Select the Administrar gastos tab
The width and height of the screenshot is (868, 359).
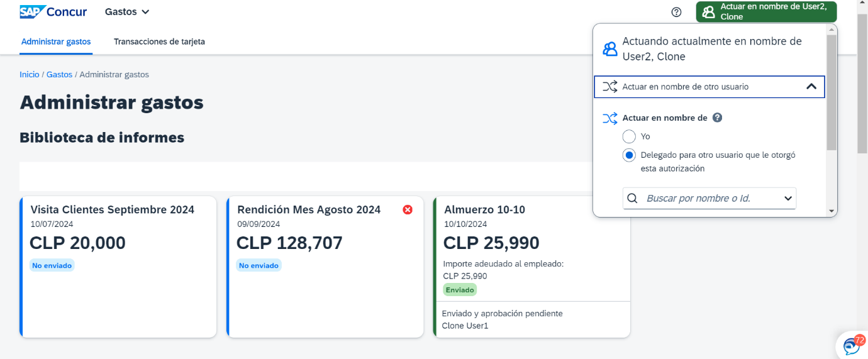pos(56,41)
